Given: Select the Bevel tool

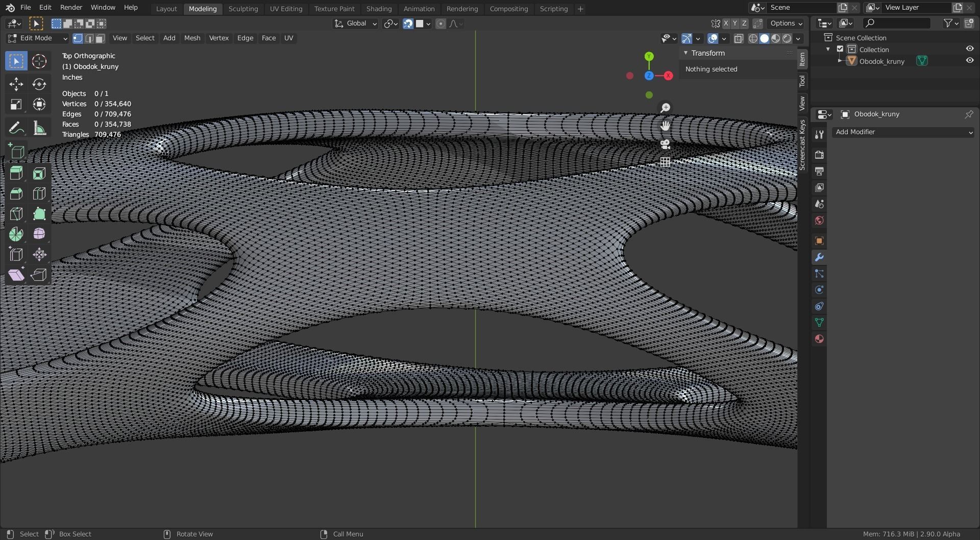Looking at the screenshot, I should (x=16, y=193).
